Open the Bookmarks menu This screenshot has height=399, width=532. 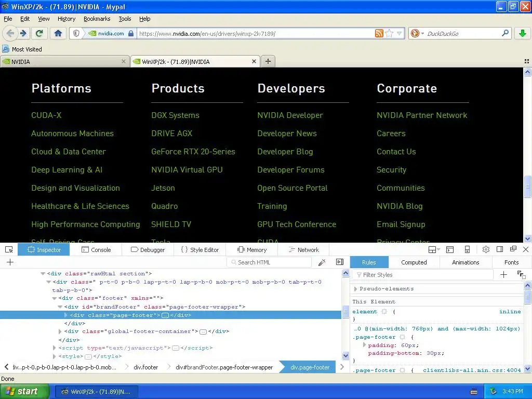(97, 19)
